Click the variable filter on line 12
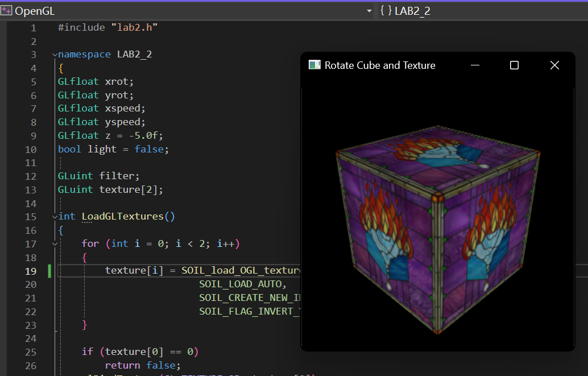 [x=117, y=176]
